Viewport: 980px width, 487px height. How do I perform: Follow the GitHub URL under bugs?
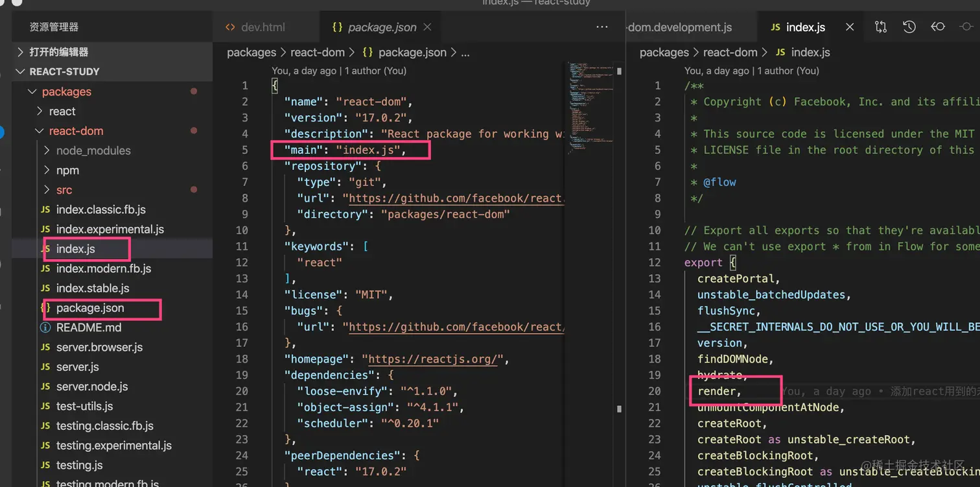pyautogui.click(x=456, y=327)
